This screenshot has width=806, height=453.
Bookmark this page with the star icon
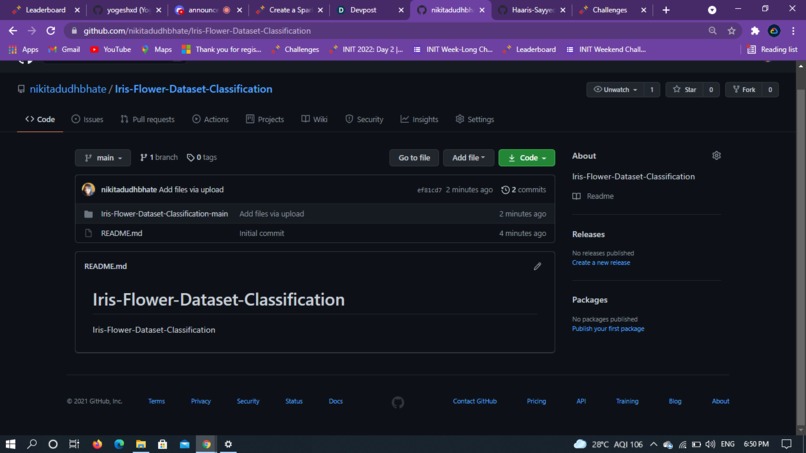[x=731, y=31]
